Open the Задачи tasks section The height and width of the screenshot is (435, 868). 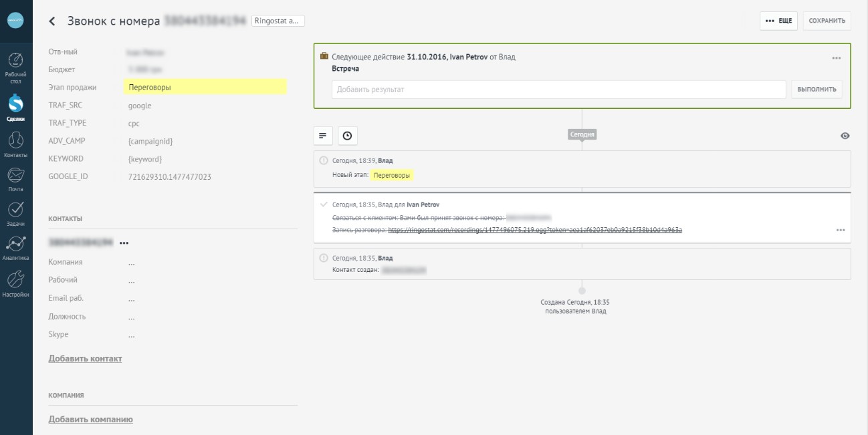pyautogui.click(x=16, y=213)
